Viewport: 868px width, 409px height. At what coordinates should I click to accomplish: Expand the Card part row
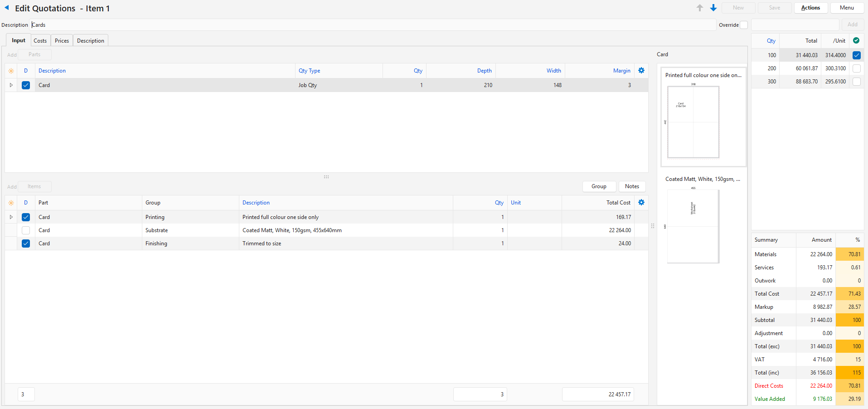11,85
